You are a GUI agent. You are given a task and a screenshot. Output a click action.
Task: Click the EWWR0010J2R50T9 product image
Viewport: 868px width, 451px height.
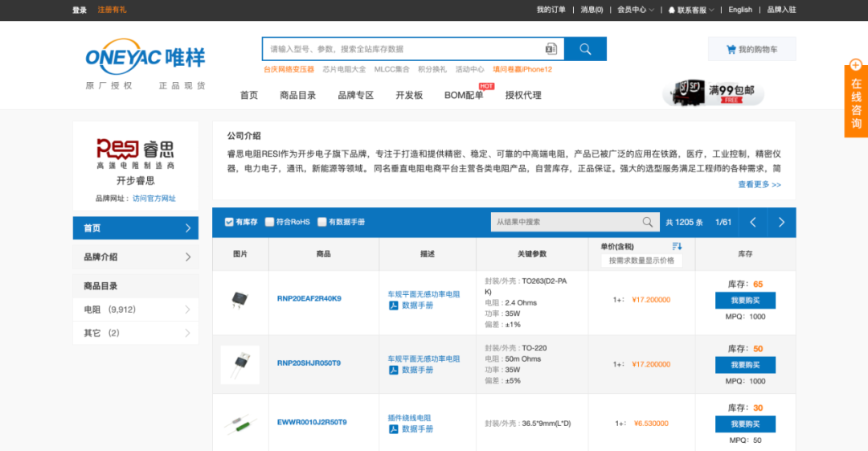[x=240, y=423]
